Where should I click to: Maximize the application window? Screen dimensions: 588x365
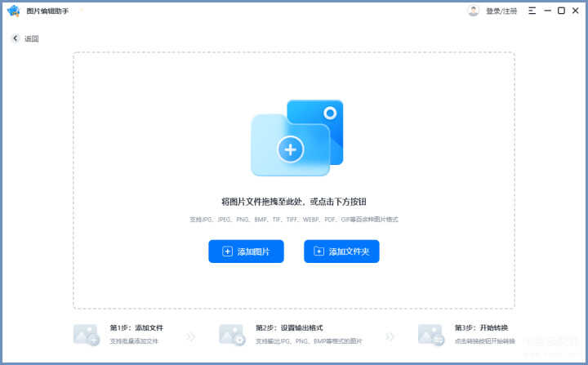pyautogui.click(x=561, y=11)
